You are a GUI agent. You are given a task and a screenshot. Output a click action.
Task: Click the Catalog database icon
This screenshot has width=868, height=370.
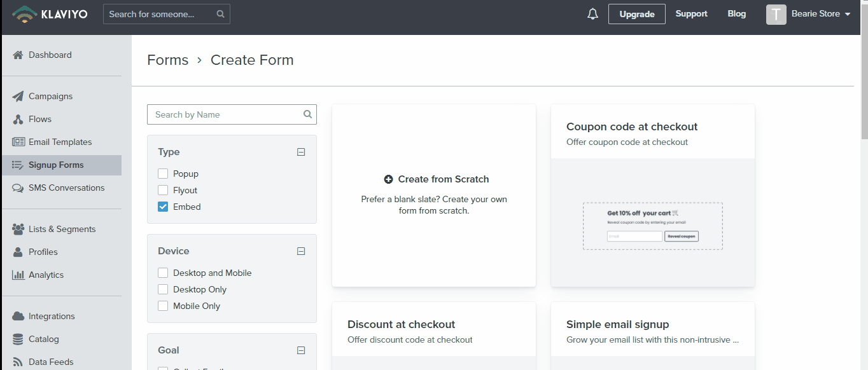18,339
